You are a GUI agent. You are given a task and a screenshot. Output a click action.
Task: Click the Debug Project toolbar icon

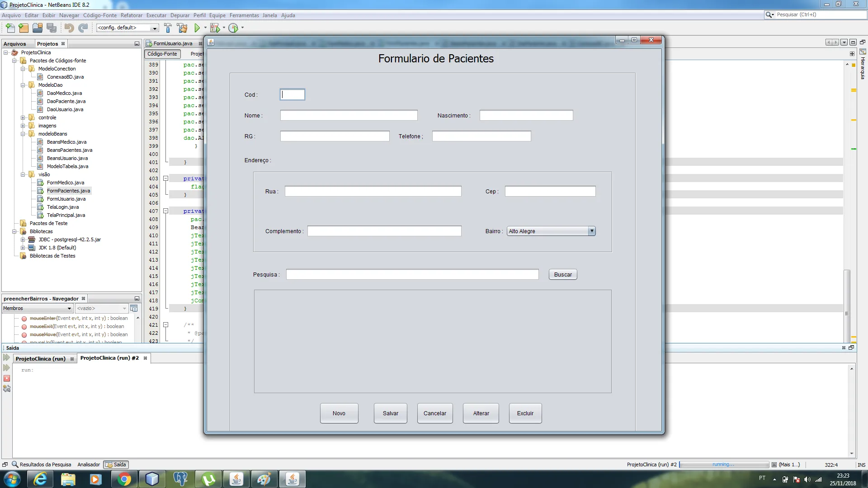215,28
